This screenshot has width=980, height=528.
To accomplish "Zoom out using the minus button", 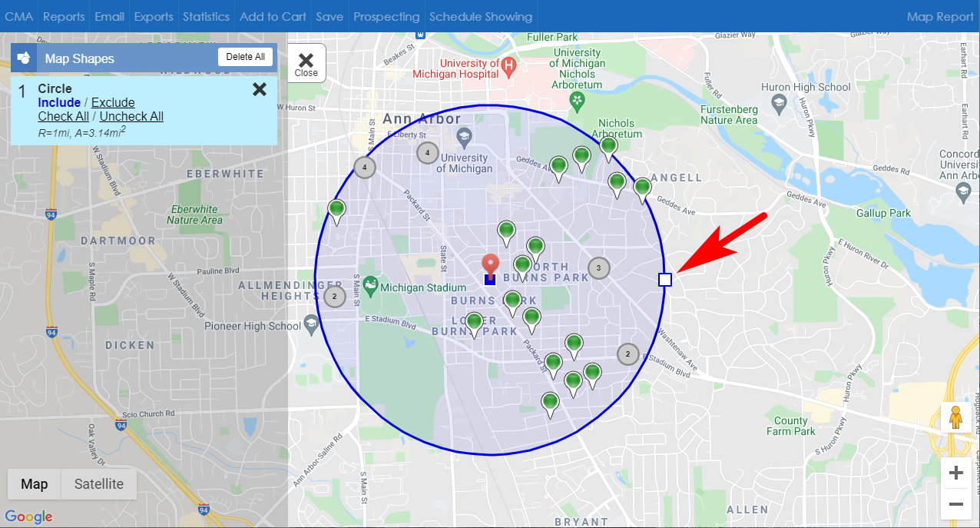I will [955, 504].
